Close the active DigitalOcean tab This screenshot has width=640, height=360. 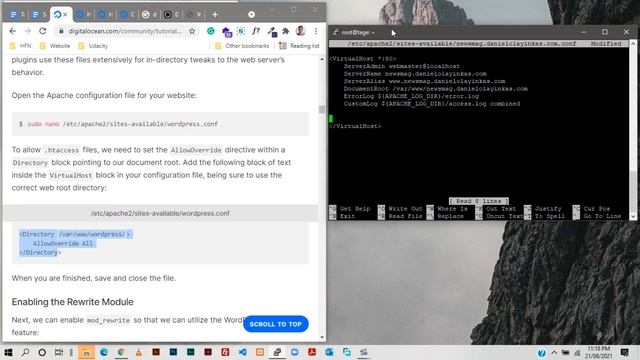click(65, 15)
